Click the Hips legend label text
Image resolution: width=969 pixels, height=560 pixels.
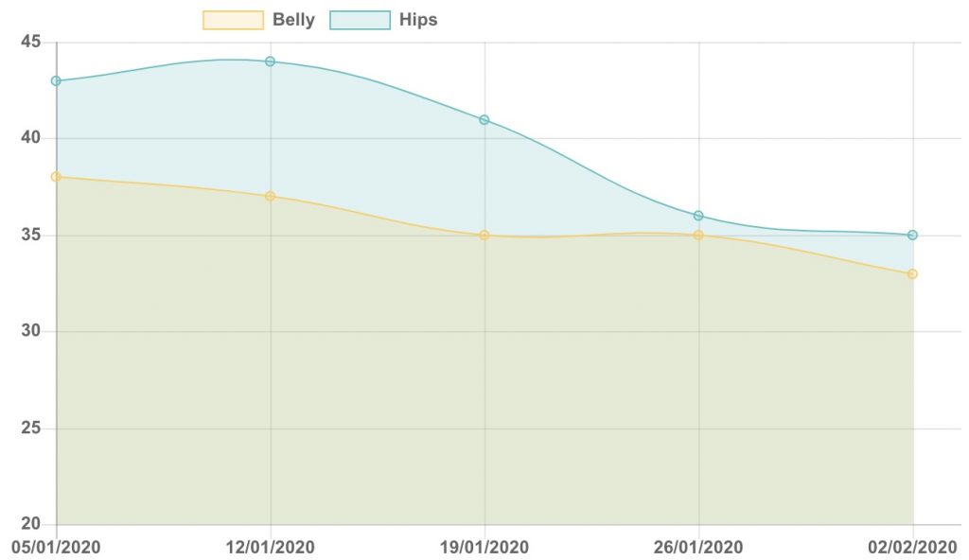[418, 20]
